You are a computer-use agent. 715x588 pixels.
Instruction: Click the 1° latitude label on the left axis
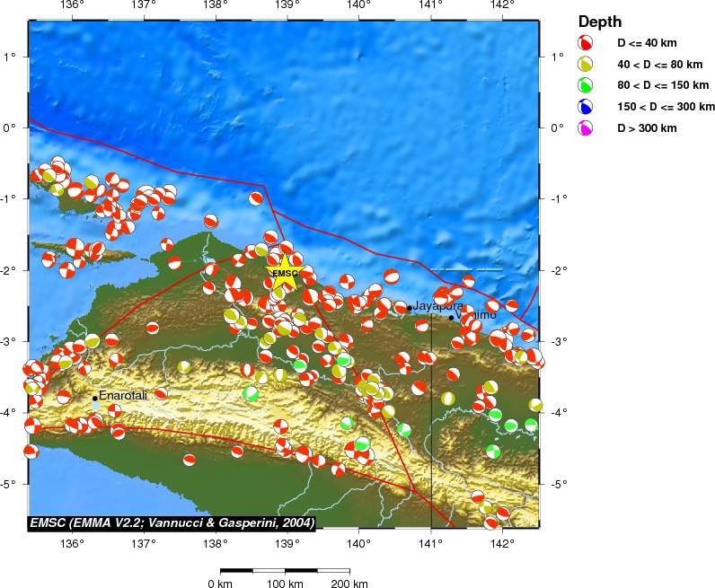point(10,56)
